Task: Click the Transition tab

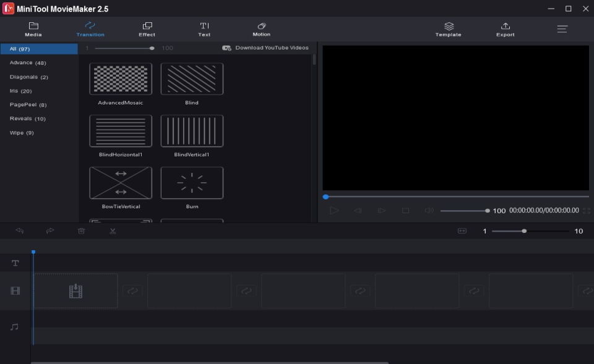Action: (90, 29)
